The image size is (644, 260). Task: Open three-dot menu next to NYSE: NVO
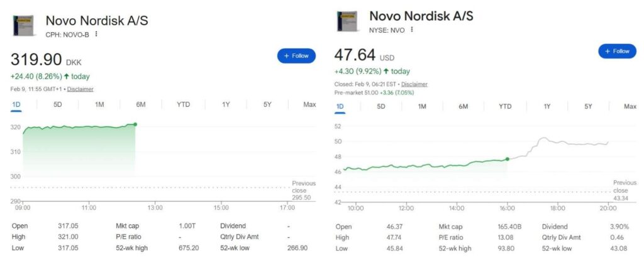[x=412, y=30]
